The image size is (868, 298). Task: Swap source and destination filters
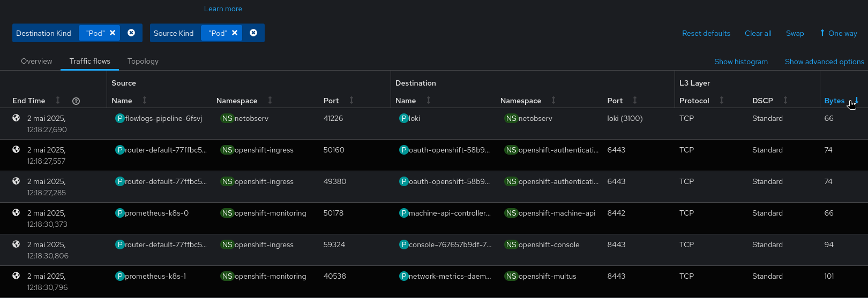coord(795,33)
